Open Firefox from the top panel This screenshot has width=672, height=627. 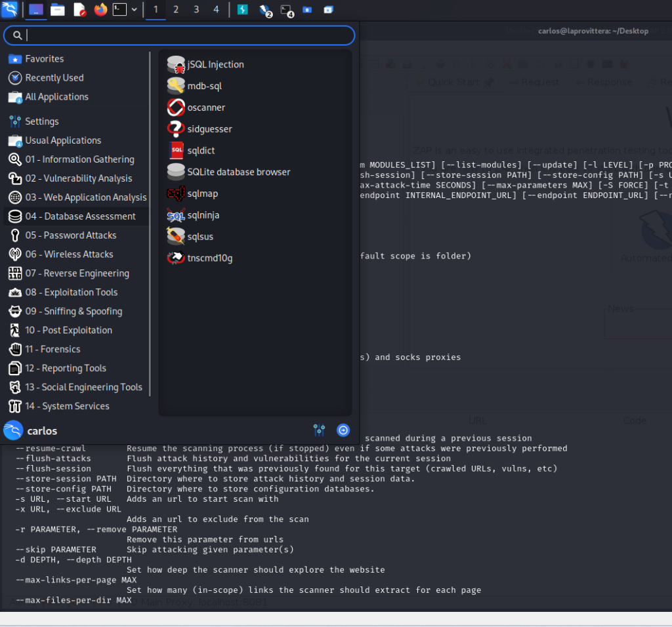tap(100, 10)
